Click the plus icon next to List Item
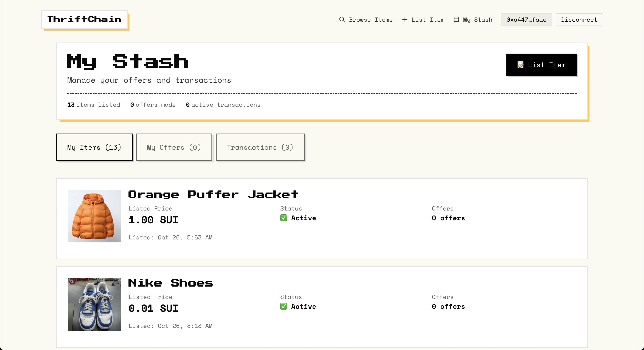Viewport: 644px width, 350px height. click(x=404, y=20)
